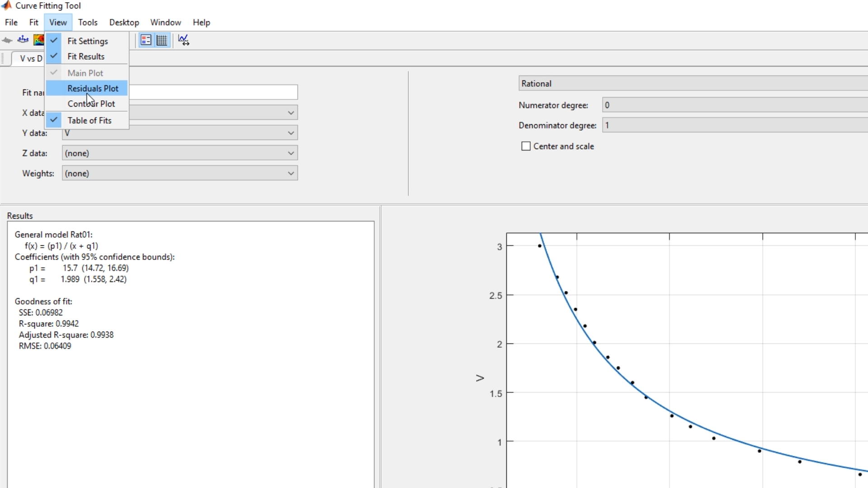
Task: Toggle the grid toolbar button
Action: pos(162,40)
